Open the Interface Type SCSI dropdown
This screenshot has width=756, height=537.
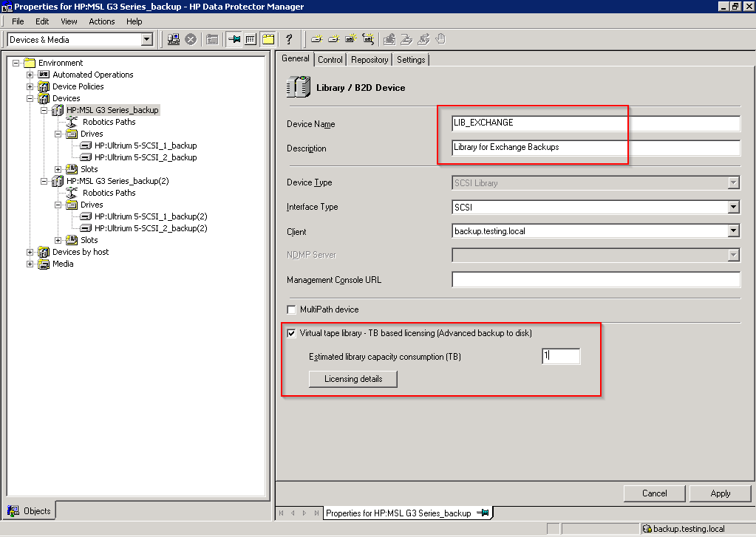point(733,208)
